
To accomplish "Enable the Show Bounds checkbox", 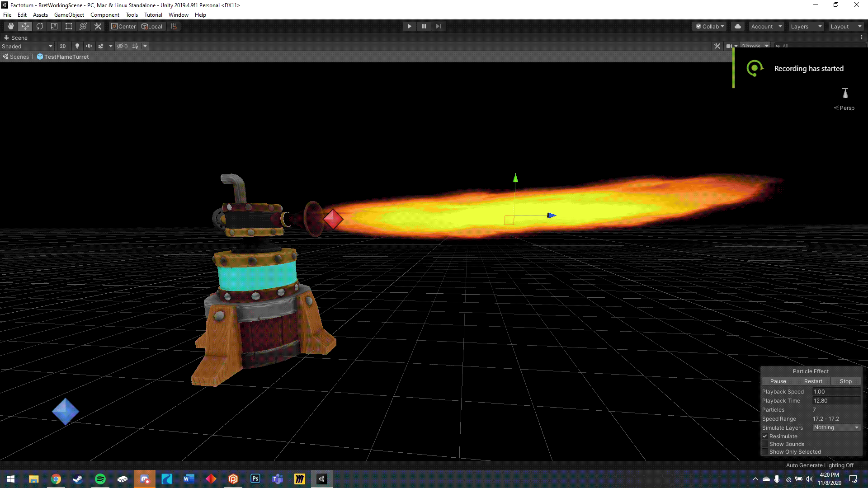I will point(766,444).
